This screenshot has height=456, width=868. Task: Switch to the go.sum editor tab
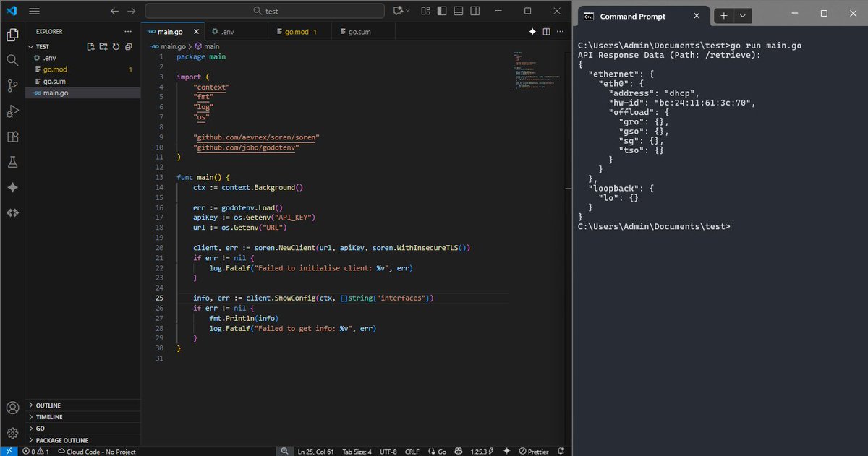[x=363, y=32]
